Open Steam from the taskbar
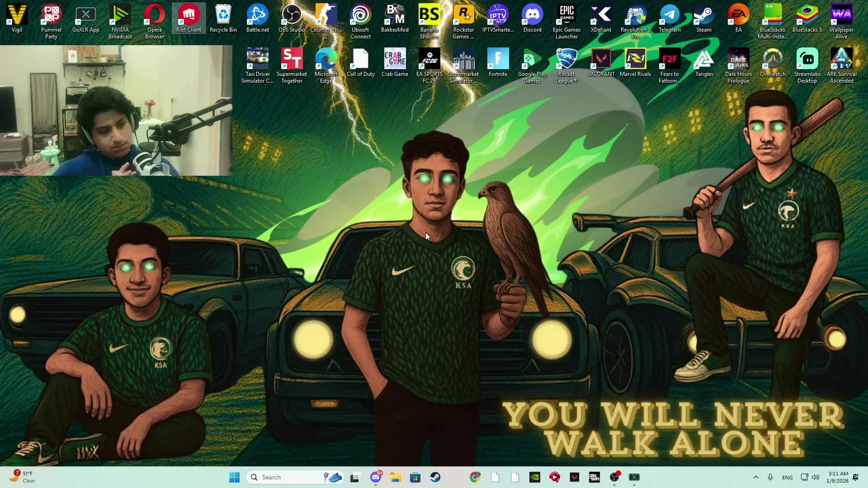Viewport: 868px width, 488px height. click(x=435, y=477)
